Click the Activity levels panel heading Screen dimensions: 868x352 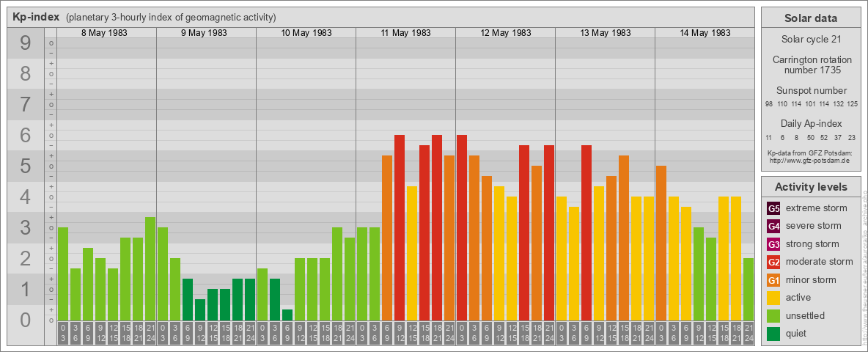pos(810,187)
